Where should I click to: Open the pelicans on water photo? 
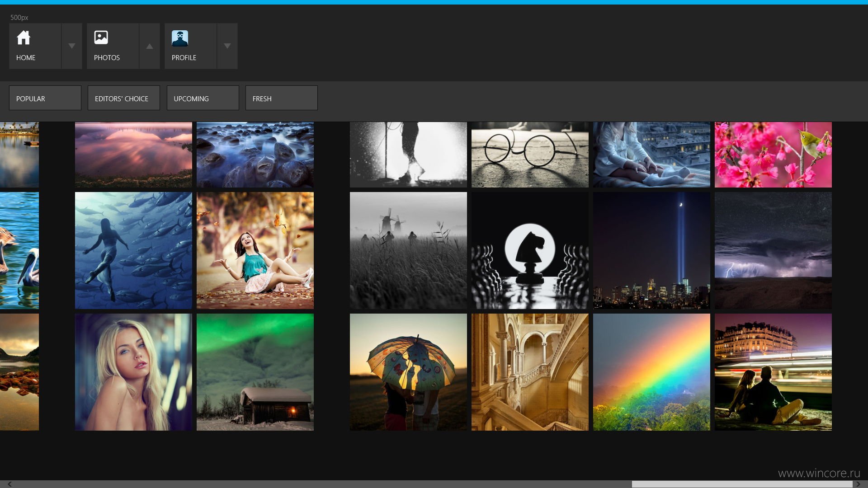click(19, 251)
